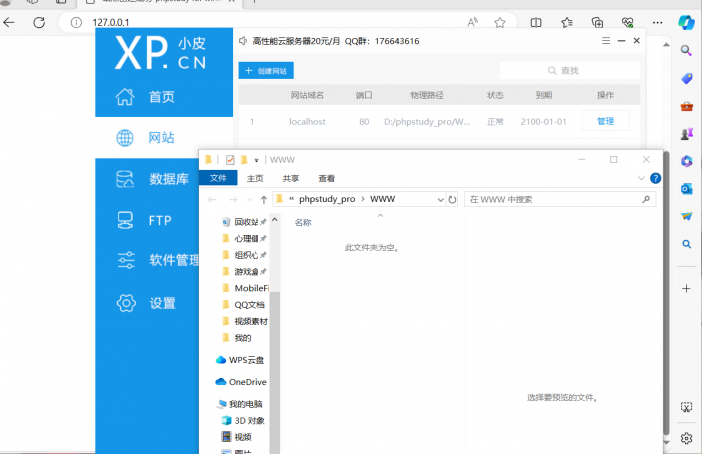Open the 文件 tab in Explorer
702x454 pixels.
point(218,178)
